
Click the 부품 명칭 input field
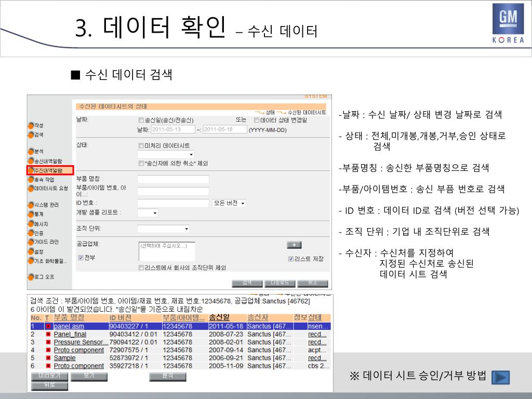[x=173, y=179]
